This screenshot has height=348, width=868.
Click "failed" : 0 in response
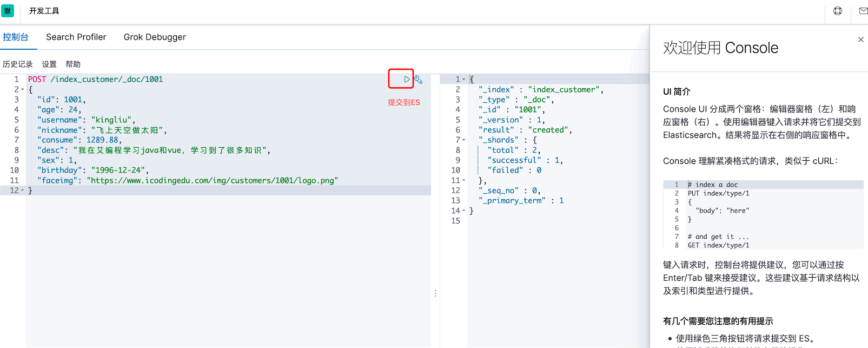514,170
